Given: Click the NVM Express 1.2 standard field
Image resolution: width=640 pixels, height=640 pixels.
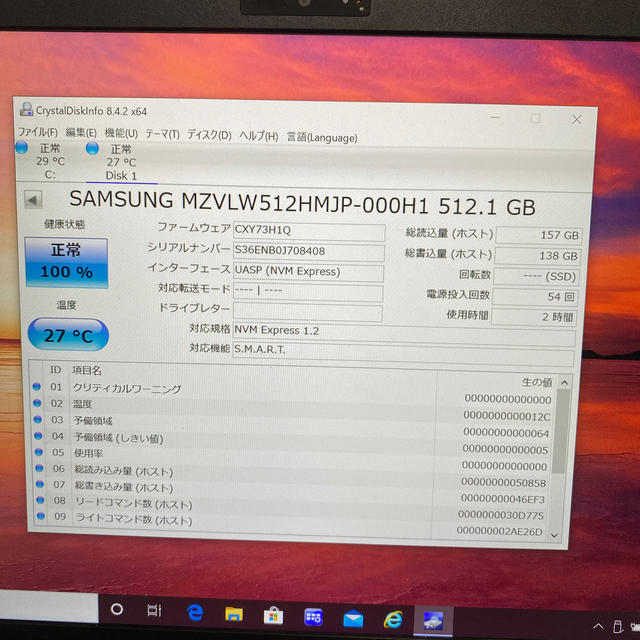Looking at the screenshot, I should point(404,335).
